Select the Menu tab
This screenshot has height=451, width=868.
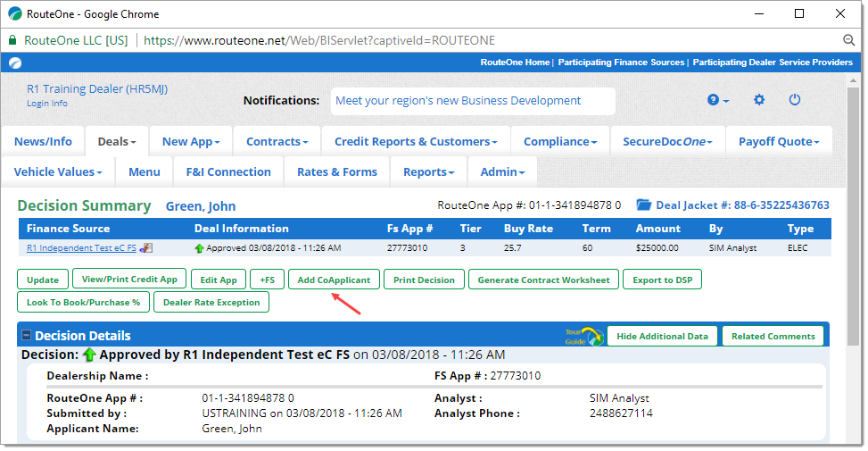[145, 171]
